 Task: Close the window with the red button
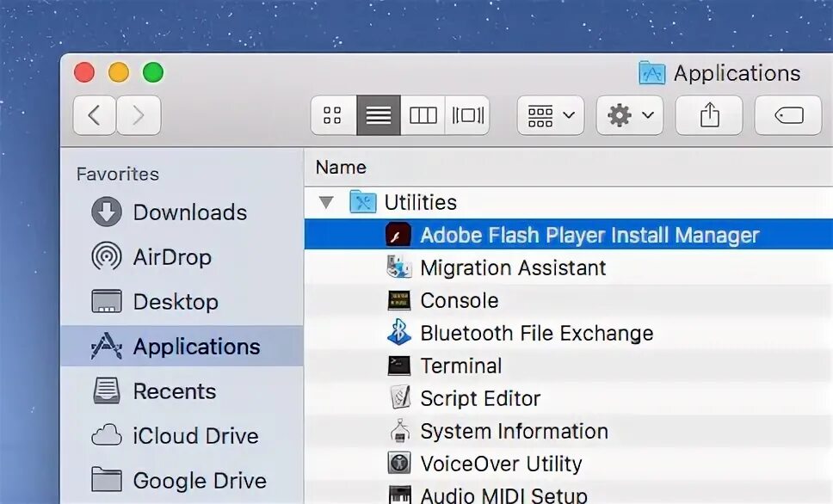84,72
